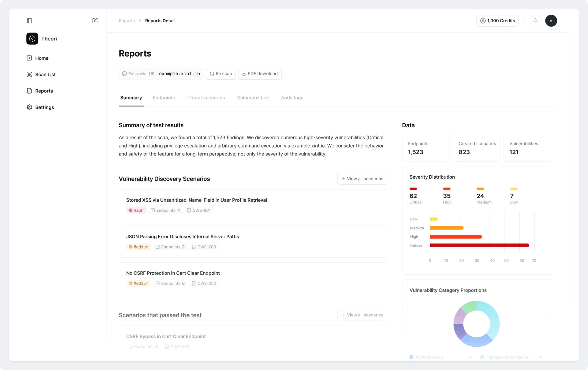Click the Re scan button
The height and width of the screenshot is (370, 588).
221,74
